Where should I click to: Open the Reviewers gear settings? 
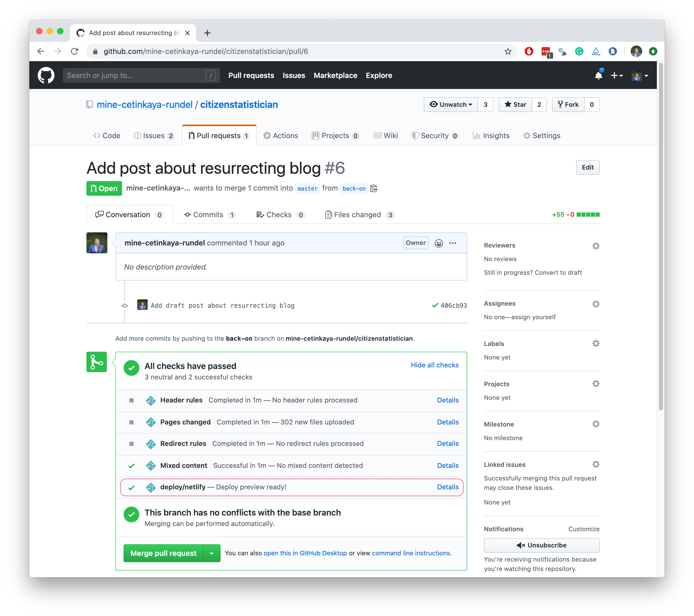(x=596, y=245)
